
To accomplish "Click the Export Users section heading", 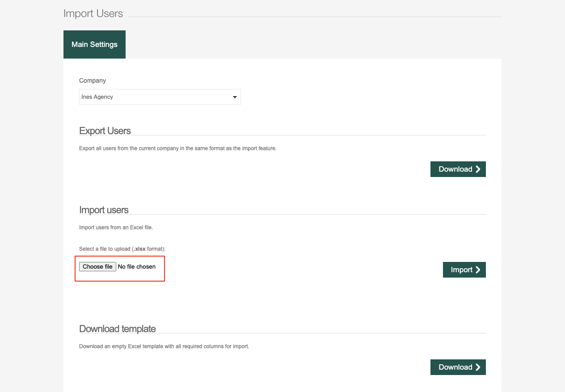I will pos(105,131).
